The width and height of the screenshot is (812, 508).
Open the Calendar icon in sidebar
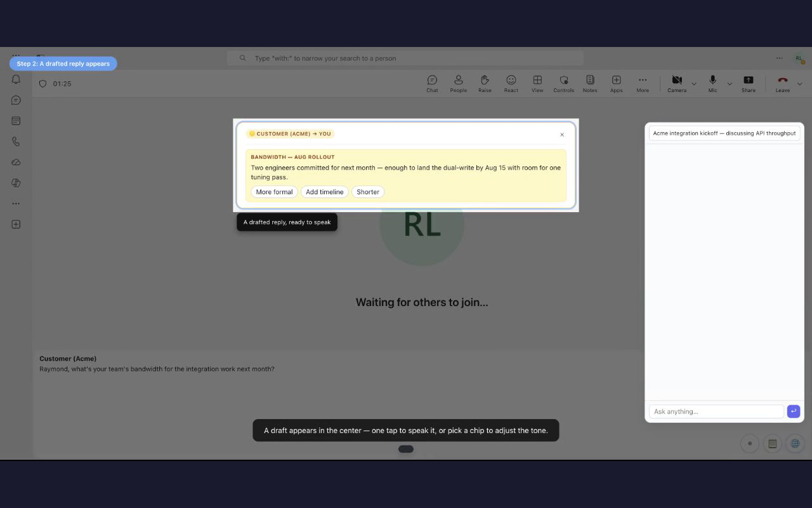pos(16,121)
